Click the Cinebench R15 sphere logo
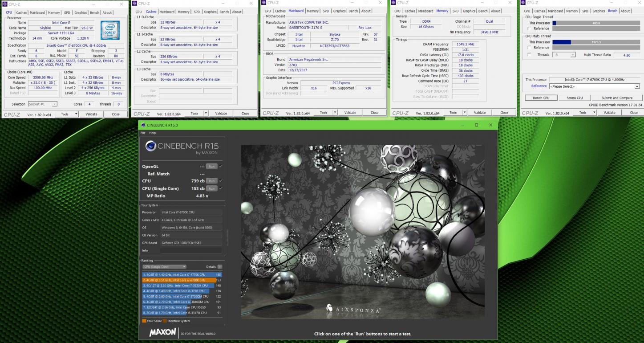This screenshot has width=644, height=343. 151,146
